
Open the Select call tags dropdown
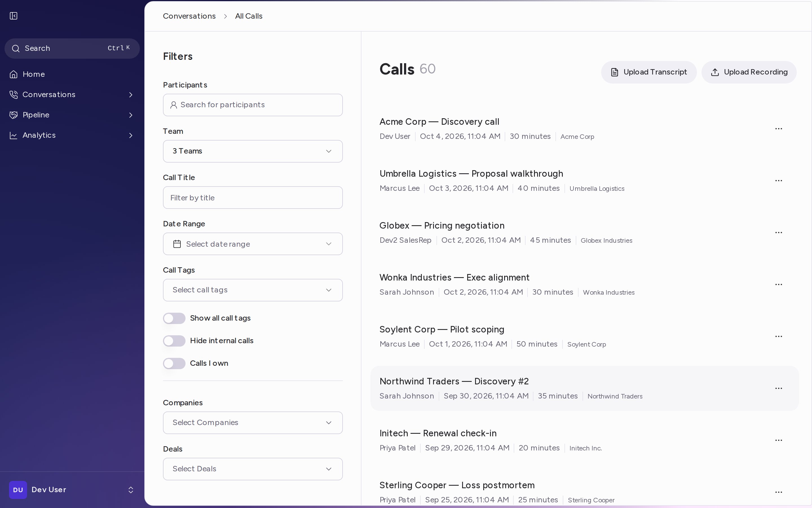click(253, 290)
